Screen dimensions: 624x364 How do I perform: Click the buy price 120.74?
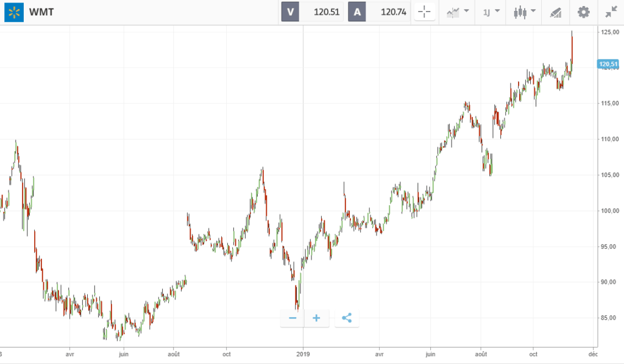pos(393,12)
